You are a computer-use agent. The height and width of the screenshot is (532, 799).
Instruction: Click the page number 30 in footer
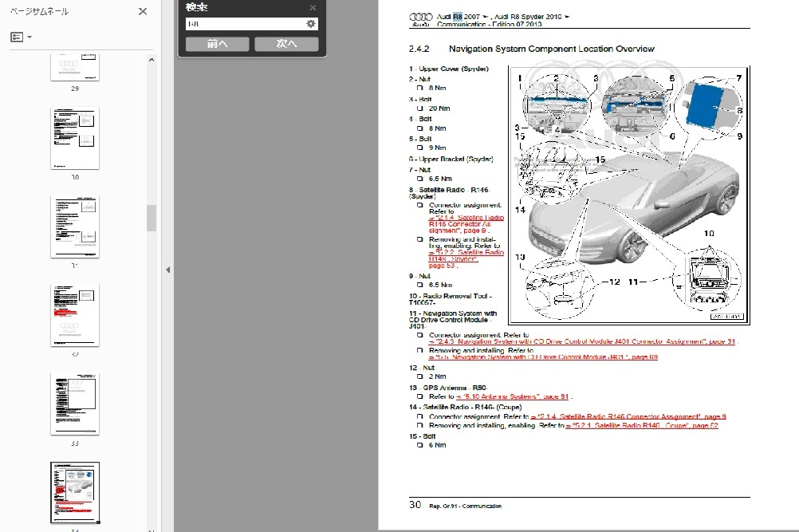[415, 504]
